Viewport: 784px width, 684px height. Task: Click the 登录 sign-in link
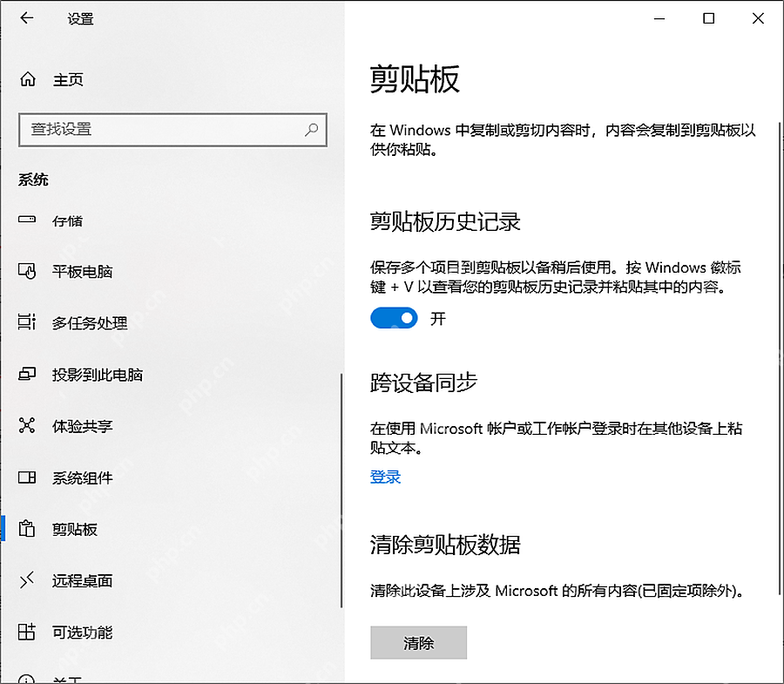(386, 477)
